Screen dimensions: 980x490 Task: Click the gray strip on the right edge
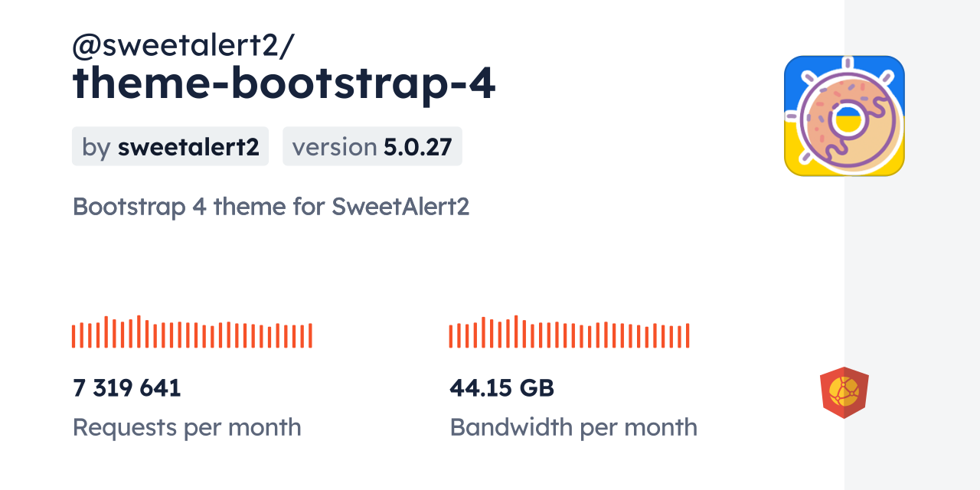coord(912,245)
